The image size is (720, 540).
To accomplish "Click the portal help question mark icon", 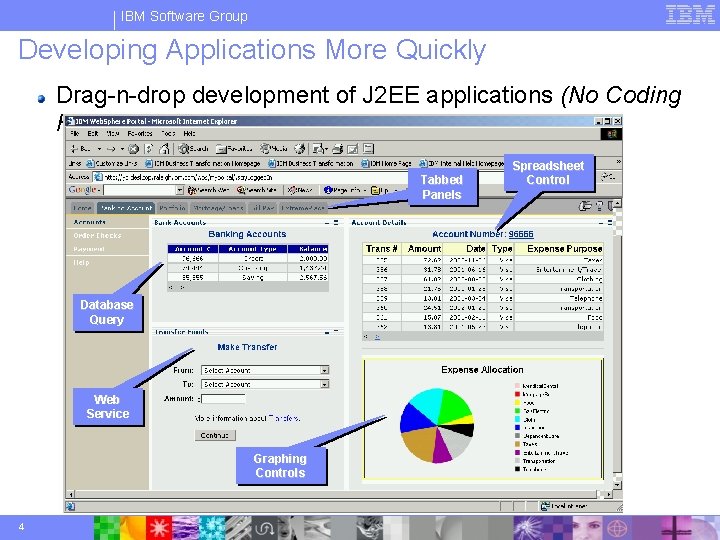I will point(599,206).
